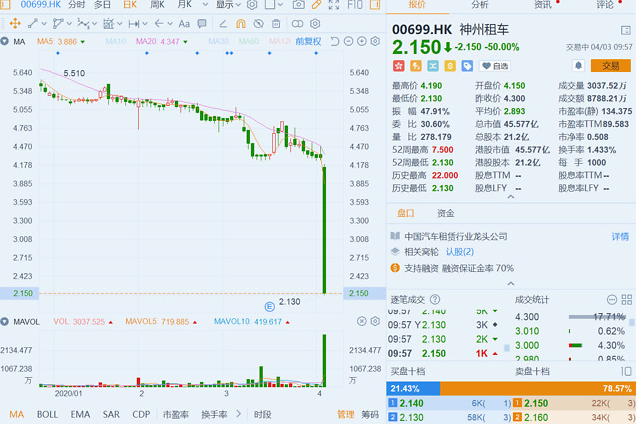Open the 显示 display dropdown
The height and width of the screenshot is (424, 636).
click(228, 4)
